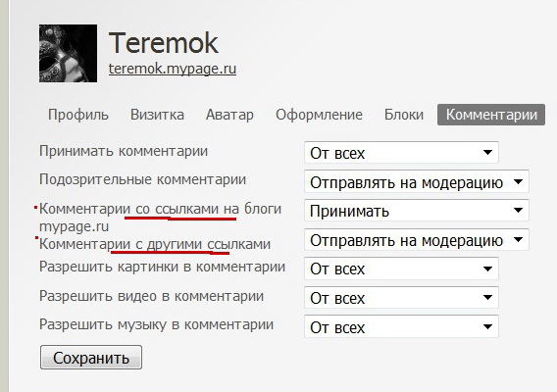Open the Блоки tab

point(404,115)
